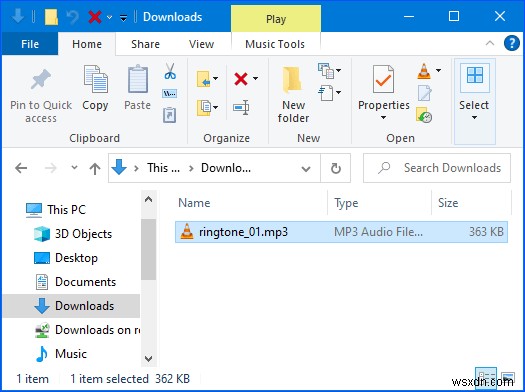Open Customize Quick Access Toolbar dropdown

point(124,17)
